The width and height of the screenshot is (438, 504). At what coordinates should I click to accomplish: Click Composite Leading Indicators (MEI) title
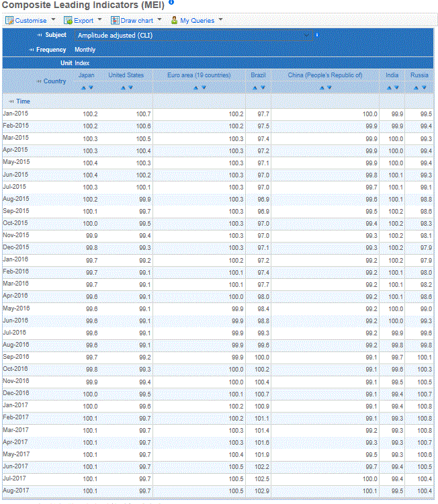[x=83, y=5]
